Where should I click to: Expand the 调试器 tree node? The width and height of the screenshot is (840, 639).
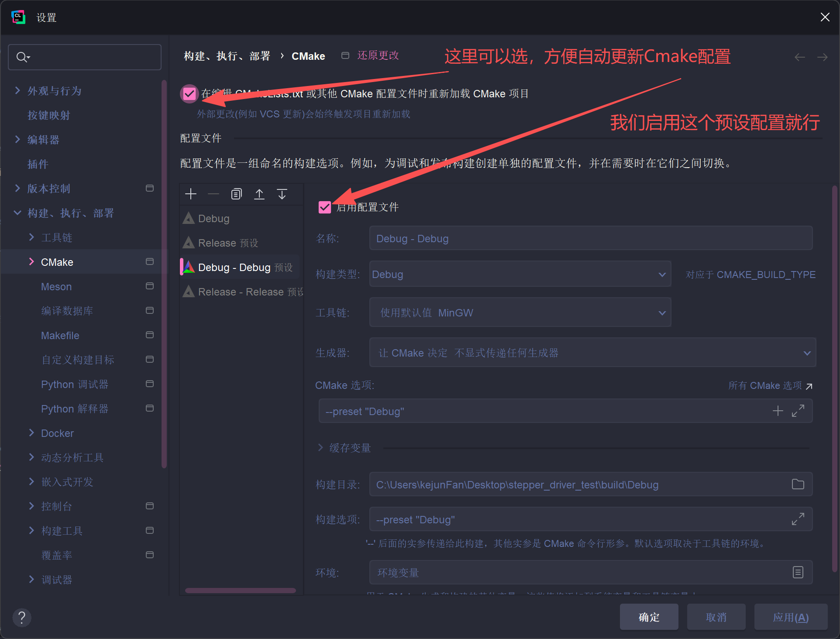tap(31, 579)
